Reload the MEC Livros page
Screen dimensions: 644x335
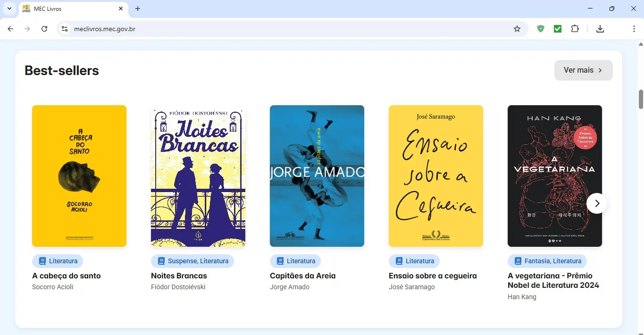[x=44, y=29]
